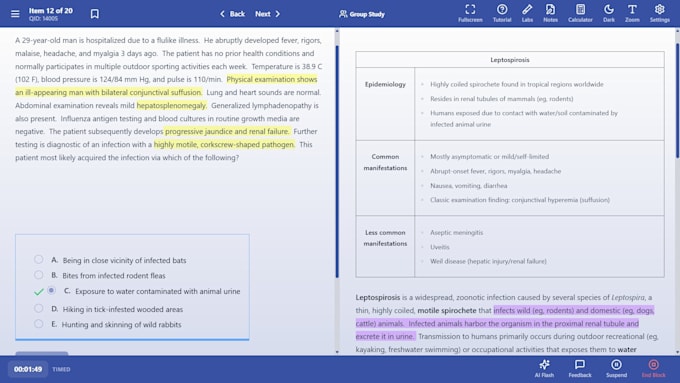
Task: Click 'Aseptic meningitis' table entry
Action: coord(456,232)
